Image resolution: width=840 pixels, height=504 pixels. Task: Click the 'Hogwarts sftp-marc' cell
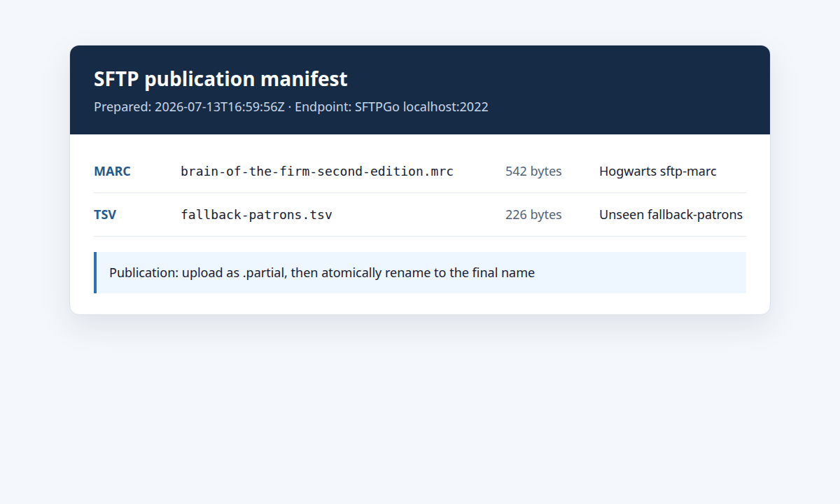point(658,171)
